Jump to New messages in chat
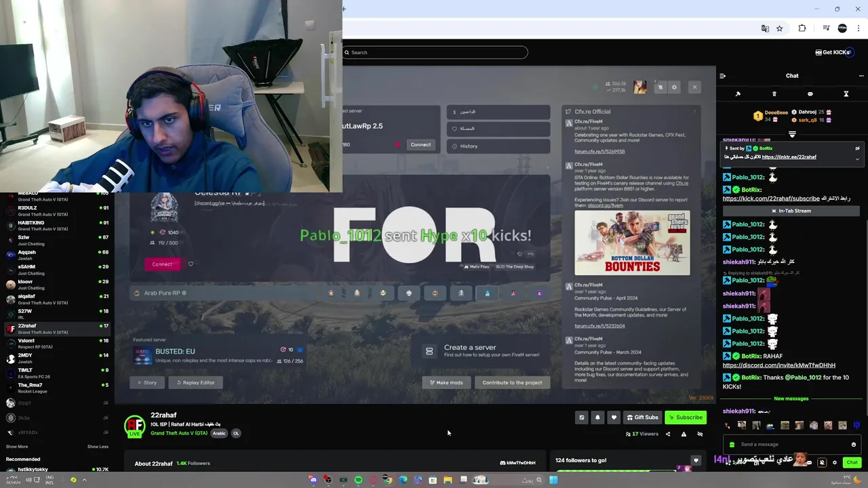The width and height of the screenshot is (868, 488). tap(791, 399)
